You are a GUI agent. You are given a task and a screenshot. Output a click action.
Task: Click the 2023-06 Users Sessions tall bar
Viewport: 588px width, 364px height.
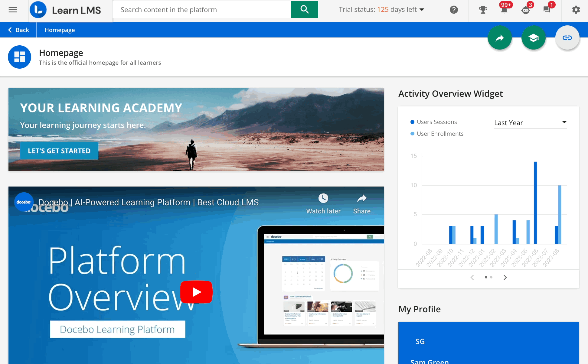click(535, 203)
